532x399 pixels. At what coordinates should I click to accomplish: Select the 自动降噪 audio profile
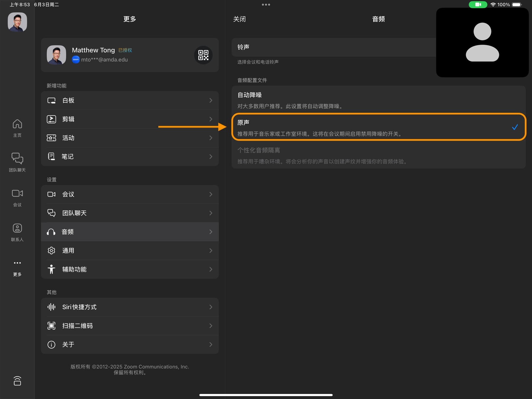point(378,100)
